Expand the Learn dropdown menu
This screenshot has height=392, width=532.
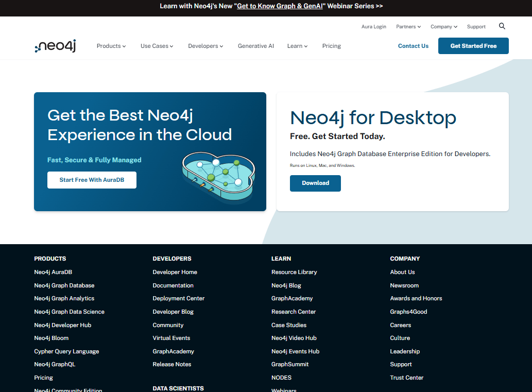click(297, 46)
